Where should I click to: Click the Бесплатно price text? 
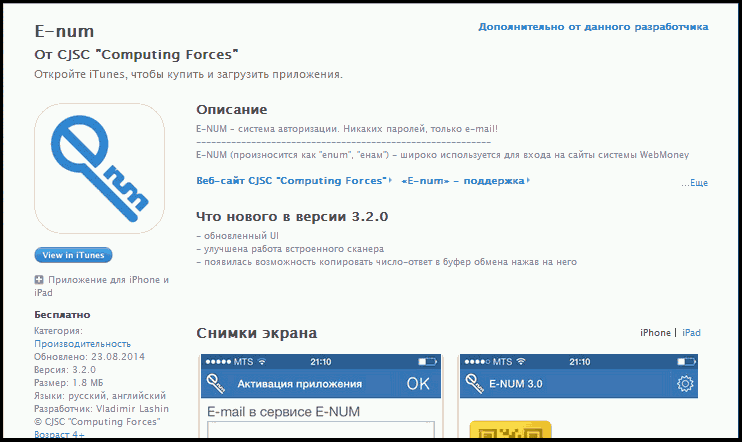(x=62, y=315)
